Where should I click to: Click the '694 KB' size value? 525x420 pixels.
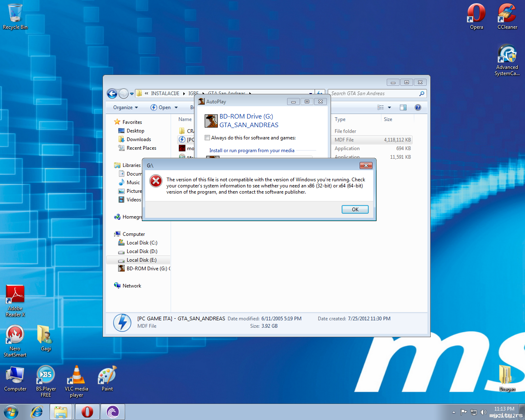[x=404, y=148]
